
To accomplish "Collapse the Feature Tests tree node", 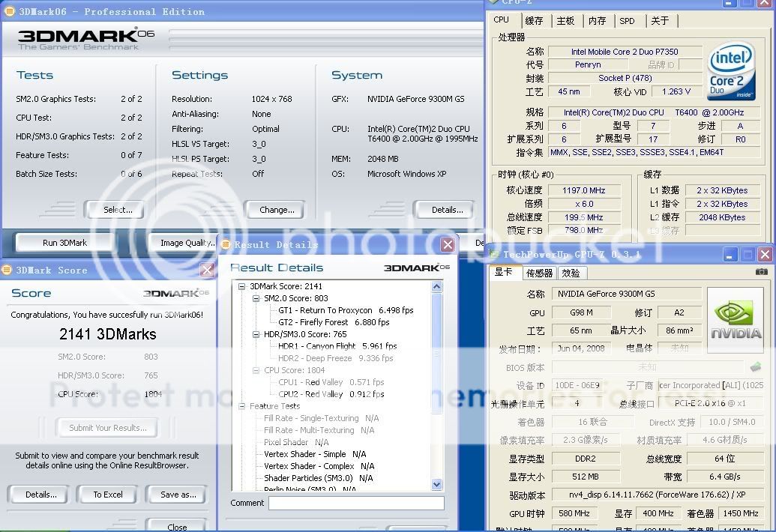I will coord(241,406).
